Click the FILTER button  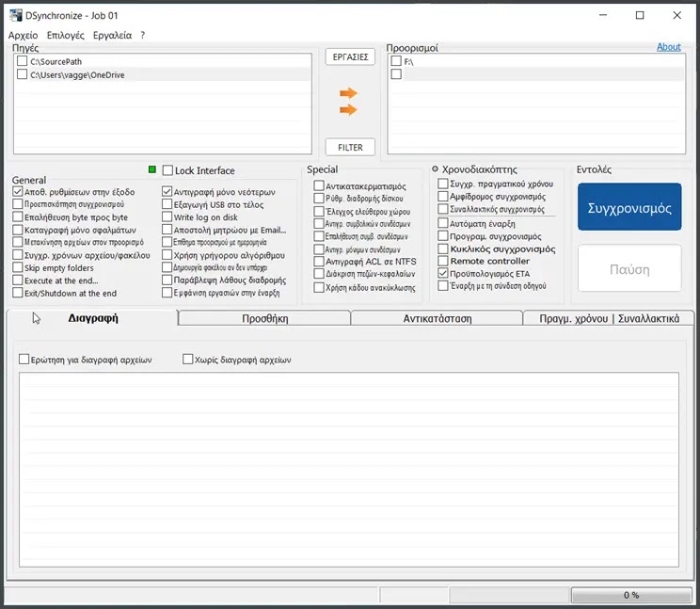click(x=350, y=148)
